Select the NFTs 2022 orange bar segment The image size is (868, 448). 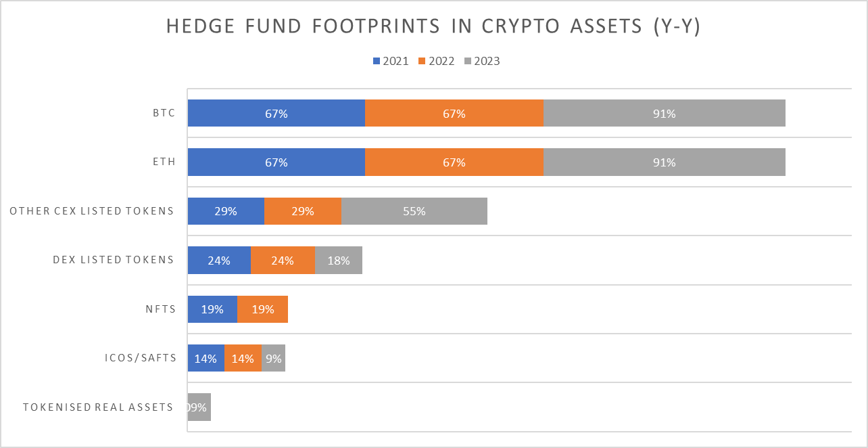(262, 309)
